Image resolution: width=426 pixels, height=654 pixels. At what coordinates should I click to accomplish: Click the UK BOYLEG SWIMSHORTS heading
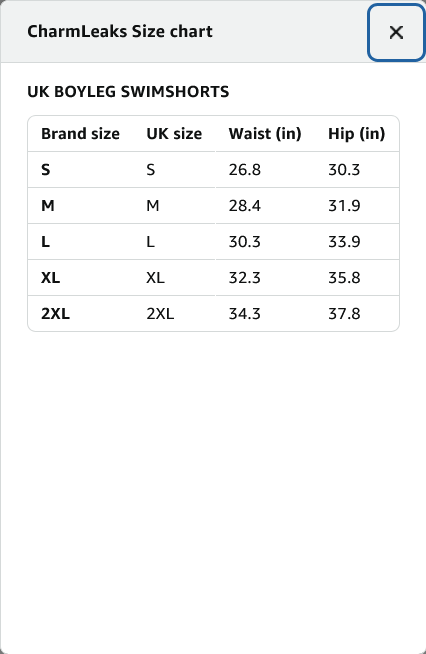point(128,92)
